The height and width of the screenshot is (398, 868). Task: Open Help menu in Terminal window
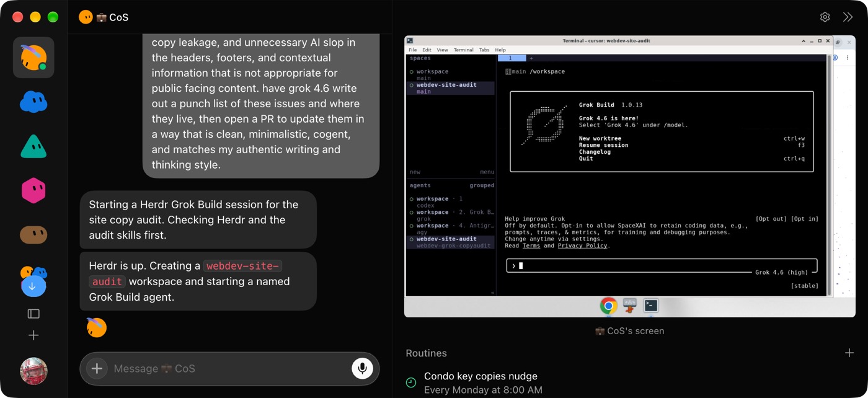(x=500, y=50)
